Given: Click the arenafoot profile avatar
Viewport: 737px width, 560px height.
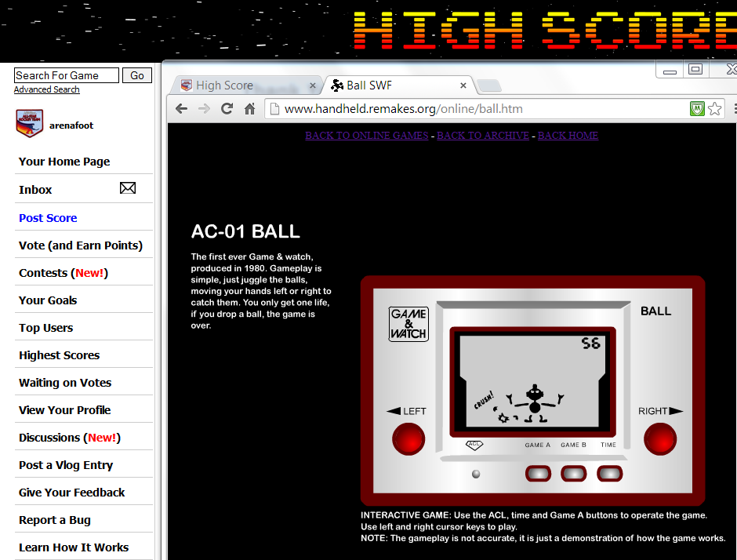Looking at the screenshot, I should coord(30,124).
